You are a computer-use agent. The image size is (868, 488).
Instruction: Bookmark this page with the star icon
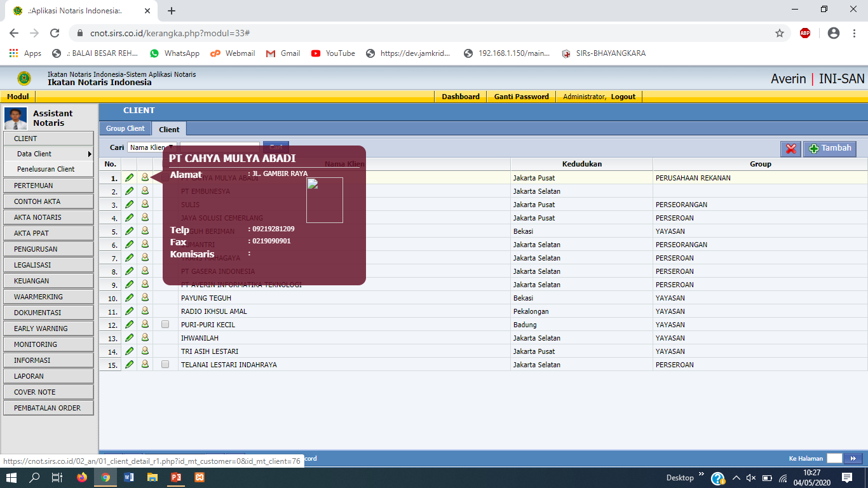[x=780, y=33]
